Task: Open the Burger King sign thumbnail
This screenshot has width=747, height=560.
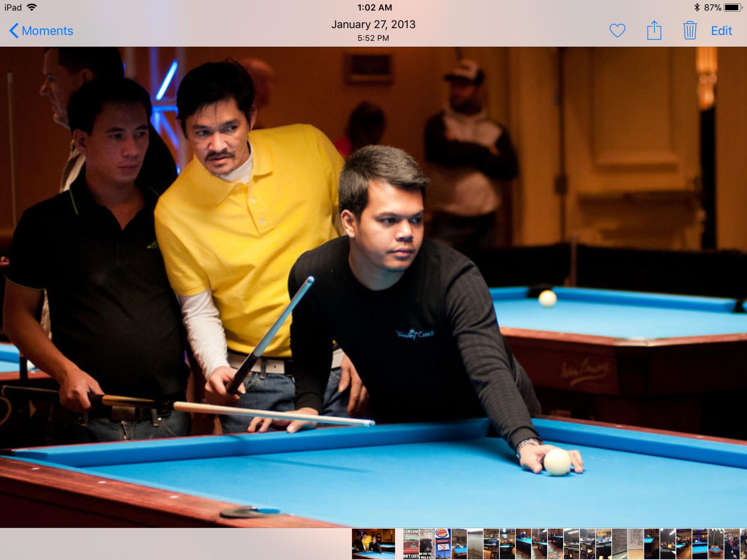Action: 443,544
